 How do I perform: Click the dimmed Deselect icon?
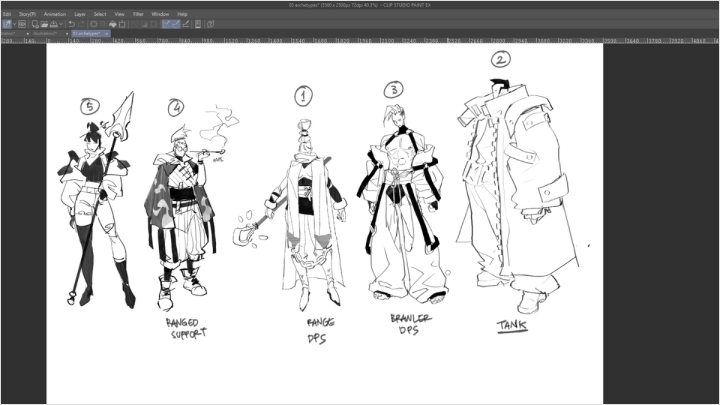[135, 24]
